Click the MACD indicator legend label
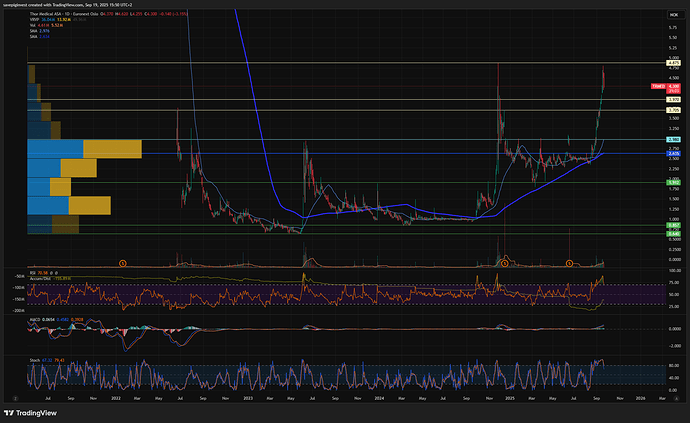690x423 pixels. click(x=33, y=320)
